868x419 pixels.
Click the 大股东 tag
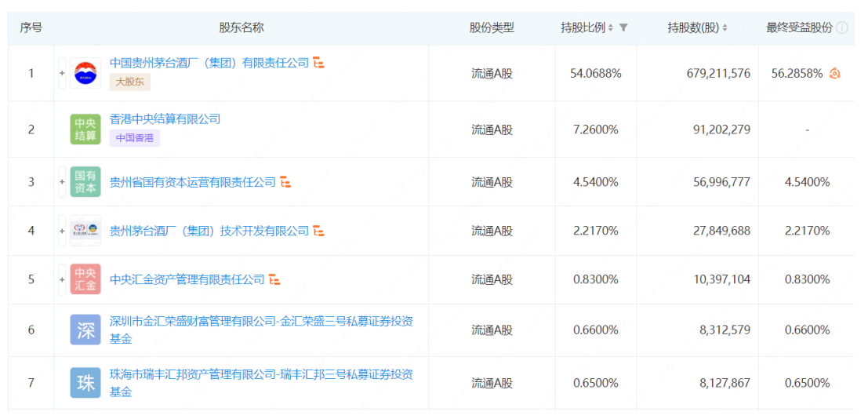coord(129,82)
